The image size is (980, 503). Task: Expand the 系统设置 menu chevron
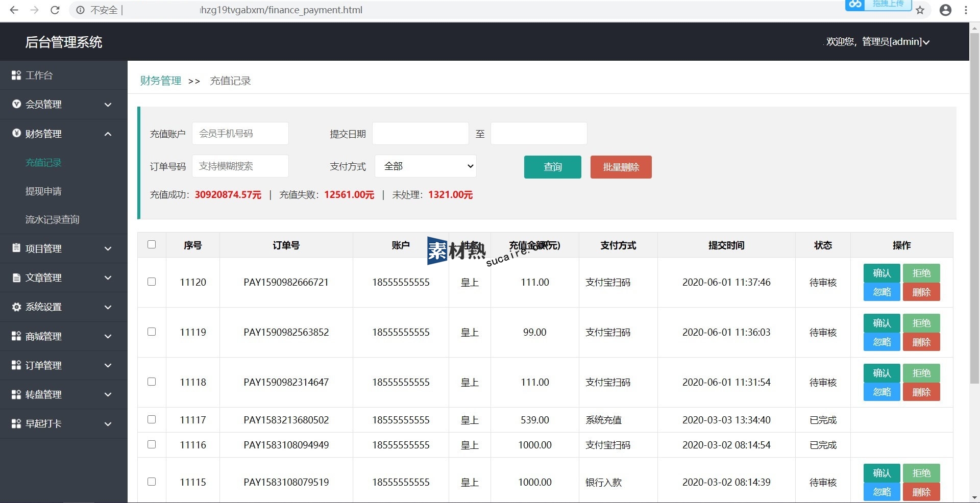click(x=108, y=307)
